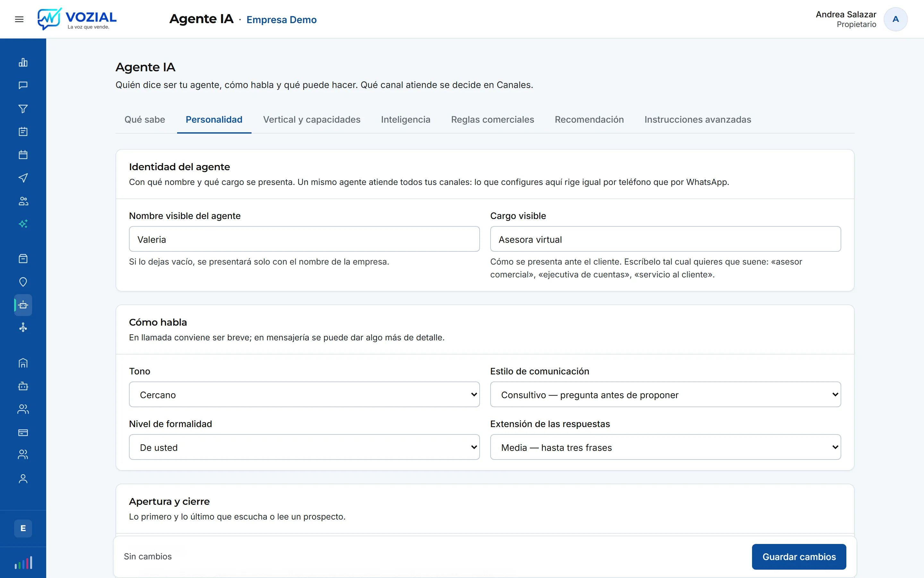The image size is (924, 578).
Task: Open the notepad with lines sidebar icon
Action: (23, 132)
